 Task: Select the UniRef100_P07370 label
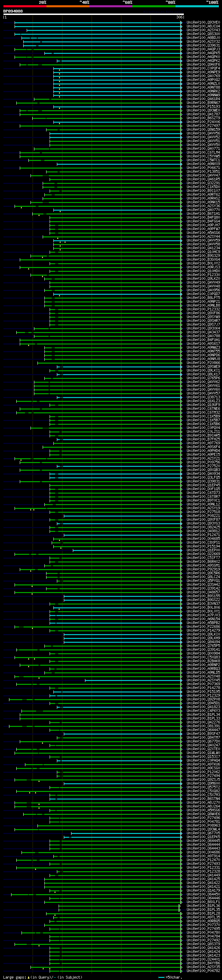203,925
